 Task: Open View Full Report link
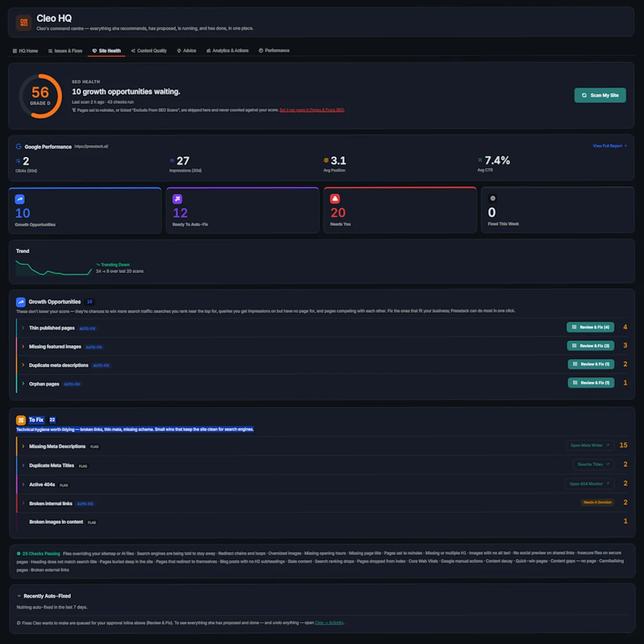609,146
